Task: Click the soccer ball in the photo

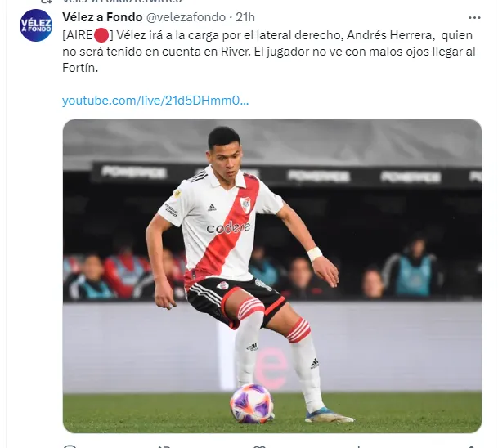Action: click(x=251, y=403)
